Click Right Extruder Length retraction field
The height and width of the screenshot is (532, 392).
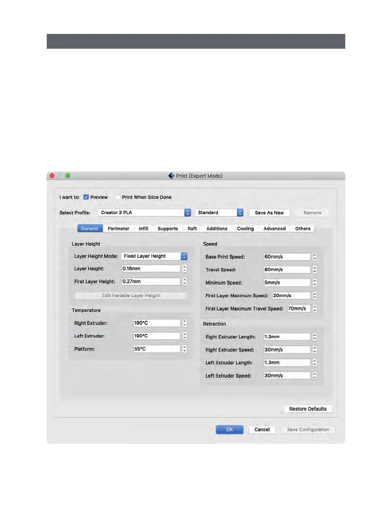(287, 337)
